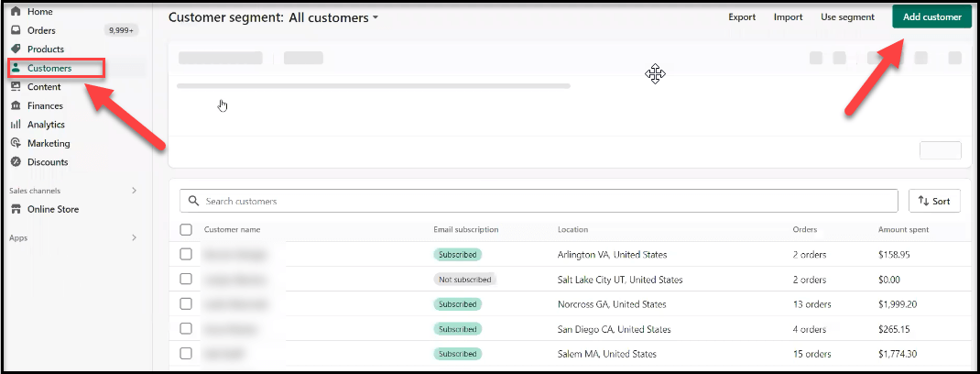Check the Salem MA customer checkbox
The height and width of the screenshot is (374, 980).
click(x=186, y=353)
